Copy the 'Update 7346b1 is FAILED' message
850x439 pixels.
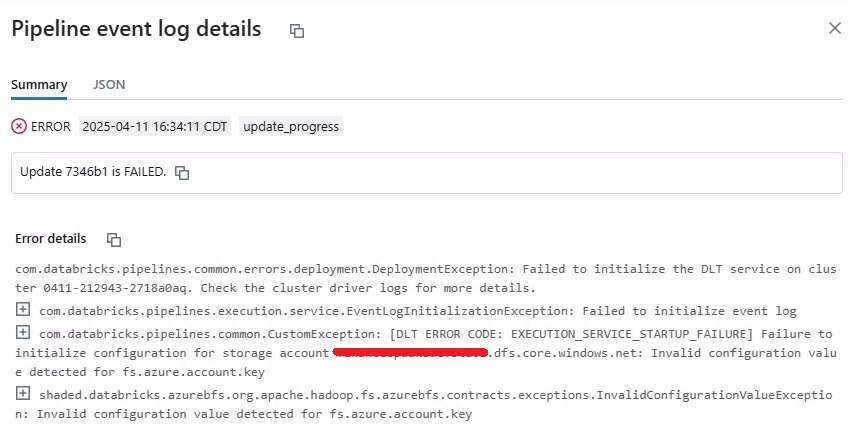click(182, 173)
